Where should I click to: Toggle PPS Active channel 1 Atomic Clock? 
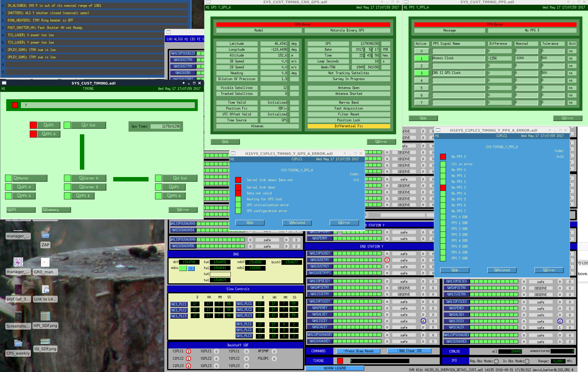point(421,59)
